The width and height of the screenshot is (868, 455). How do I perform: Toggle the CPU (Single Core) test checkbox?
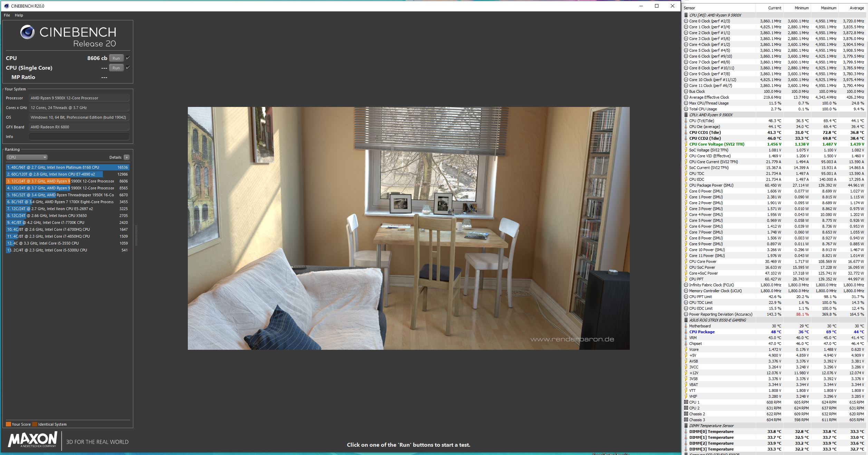pyautogui.click(x=128, y=68)
